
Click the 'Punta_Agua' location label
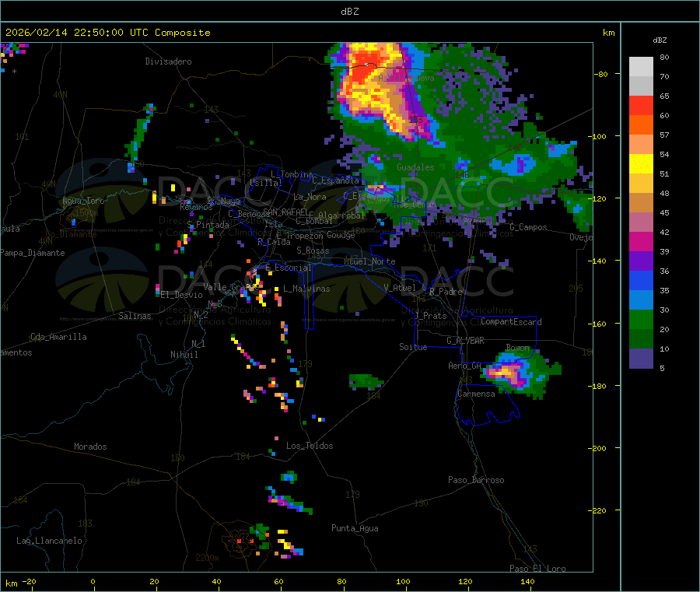355,528
